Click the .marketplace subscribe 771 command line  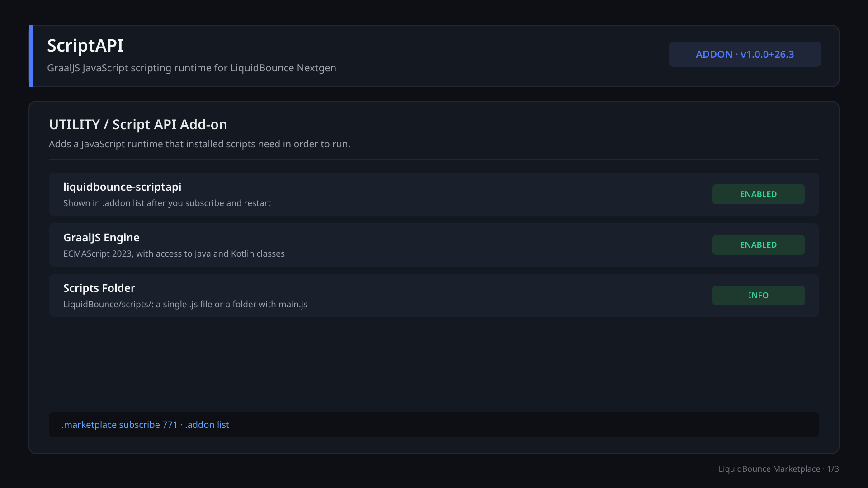pyautogui.click(x=434, y=425)
